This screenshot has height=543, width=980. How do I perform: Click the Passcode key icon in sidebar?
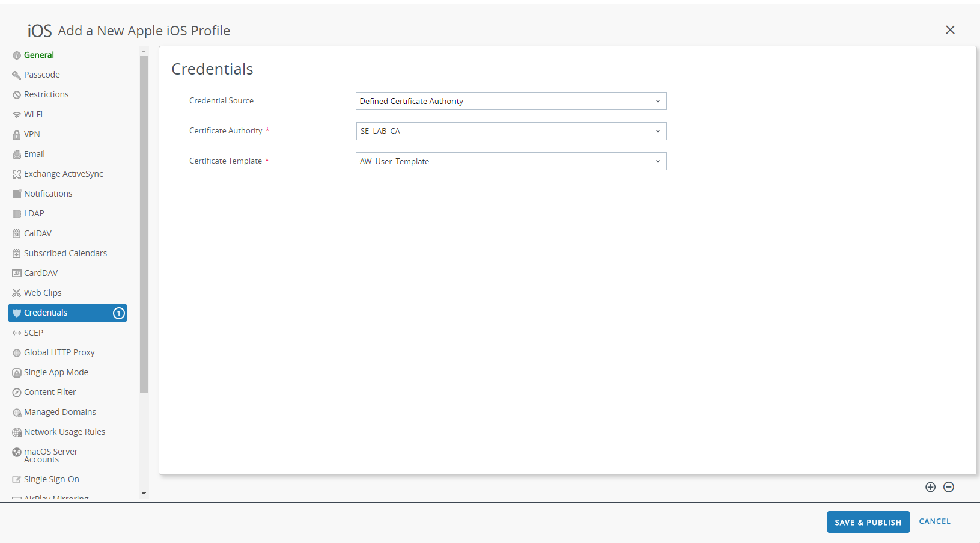point(16,75)
